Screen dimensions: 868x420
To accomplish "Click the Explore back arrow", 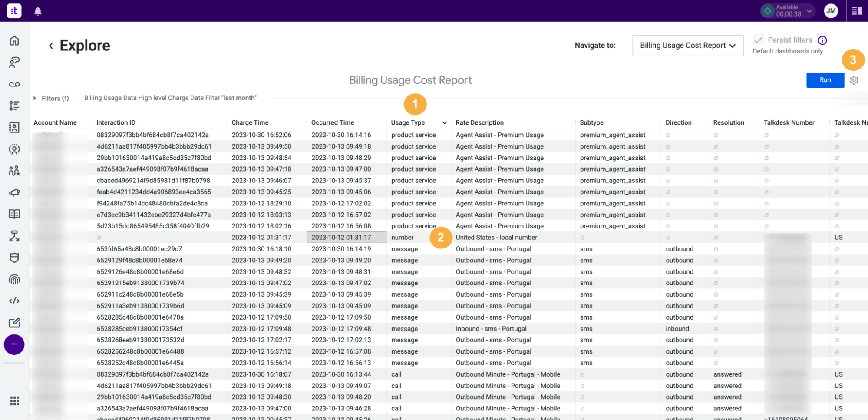I will (x=50, y=45).
